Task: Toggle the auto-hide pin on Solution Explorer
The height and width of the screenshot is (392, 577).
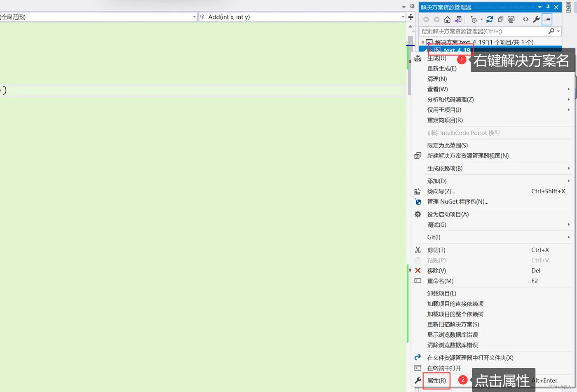Action: point(547,7)
